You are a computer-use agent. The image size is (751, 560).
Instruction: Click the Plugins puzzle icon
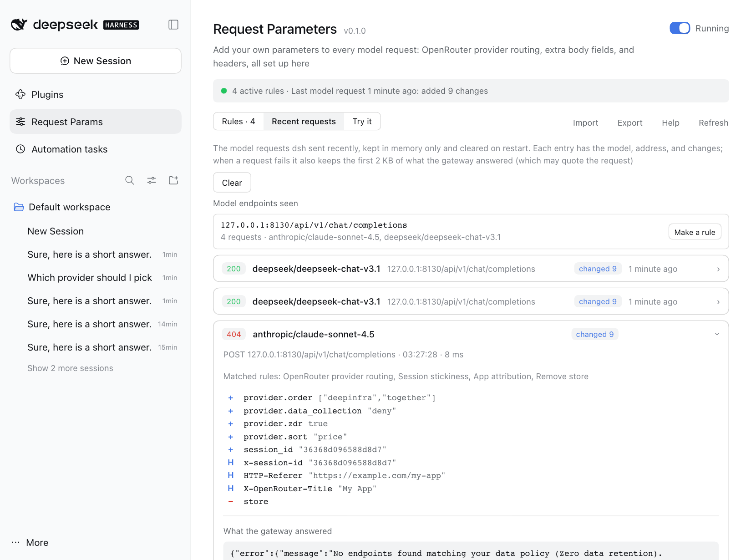click(20, 94)
